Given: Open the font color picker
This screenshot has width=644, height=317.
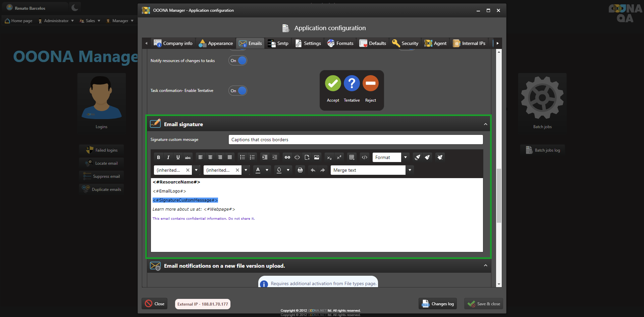Looking at the screenshot, I should pyautogui.click(x=258, y=170).
